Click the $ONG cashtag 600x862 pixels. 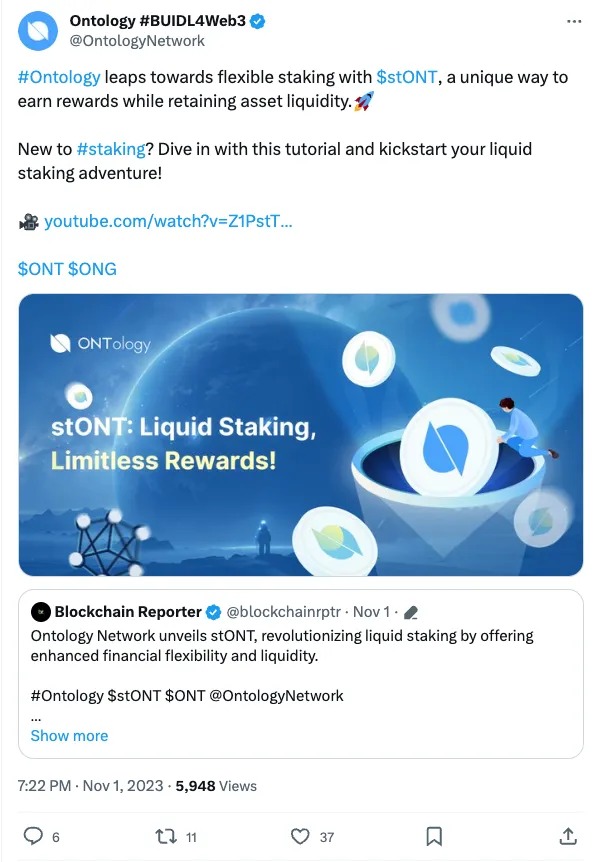pos(92,269)
